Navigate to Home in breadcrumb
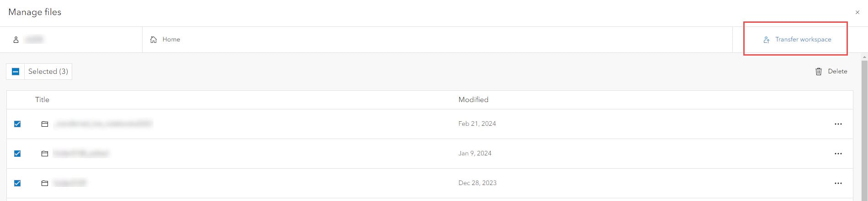 point(171,40)
